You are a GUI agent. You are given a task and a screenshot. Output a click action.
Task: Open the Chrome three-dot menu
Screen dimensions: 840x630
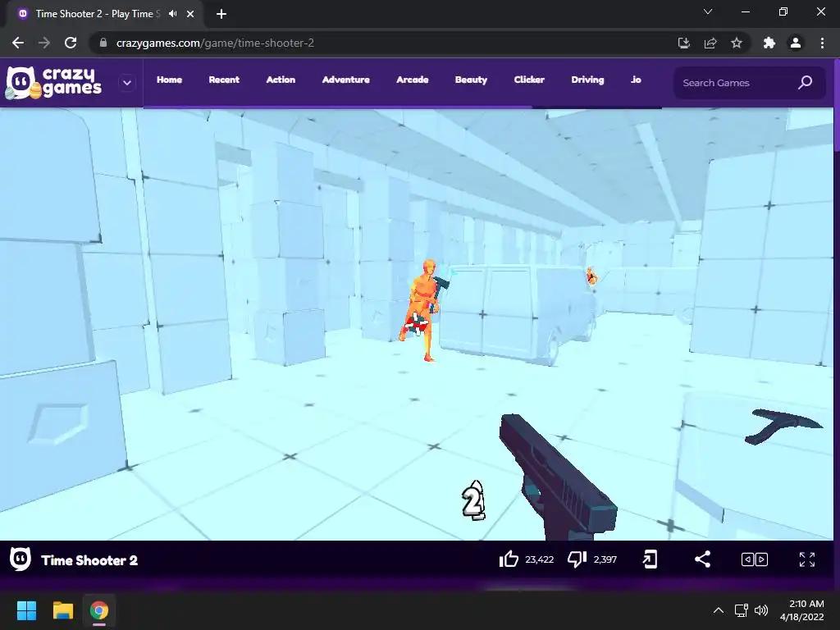coord(822,43)
